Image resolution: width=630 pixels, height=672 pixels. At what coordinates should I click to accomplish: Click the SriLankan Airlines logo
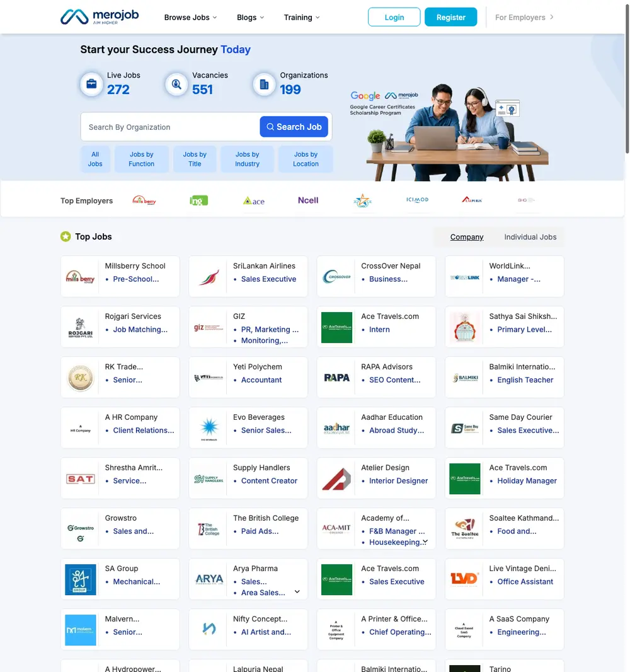point(209,277)
